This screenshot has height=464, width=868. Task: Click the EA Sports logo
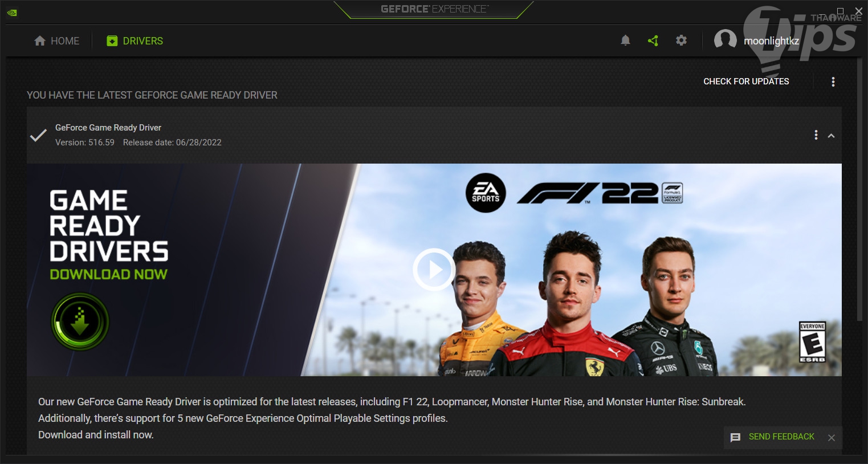pyautogui.click(x=486, y=193)
